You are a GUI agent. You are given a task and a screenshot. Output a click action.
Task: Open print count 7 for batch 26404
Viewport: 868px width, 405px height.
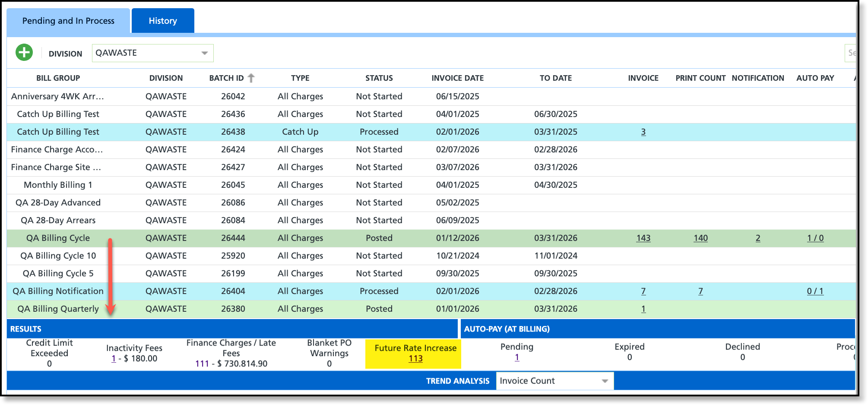point(700,291)
